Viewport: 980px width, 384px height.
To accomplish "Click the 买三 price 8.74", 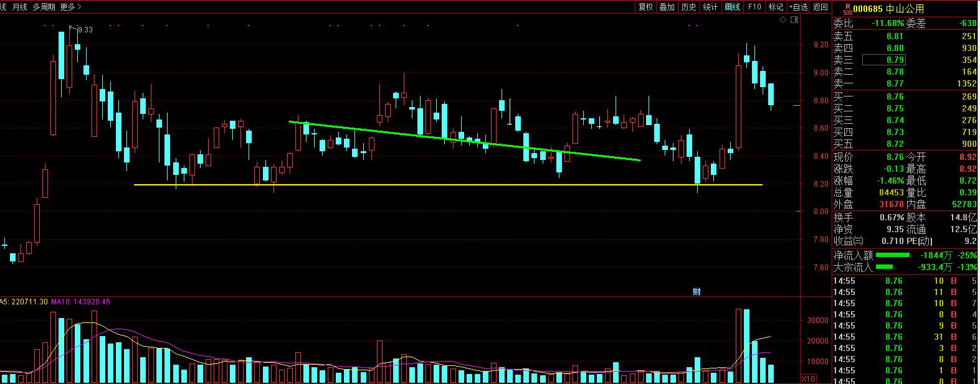I will pyautogui.click(x=895, y=120).
